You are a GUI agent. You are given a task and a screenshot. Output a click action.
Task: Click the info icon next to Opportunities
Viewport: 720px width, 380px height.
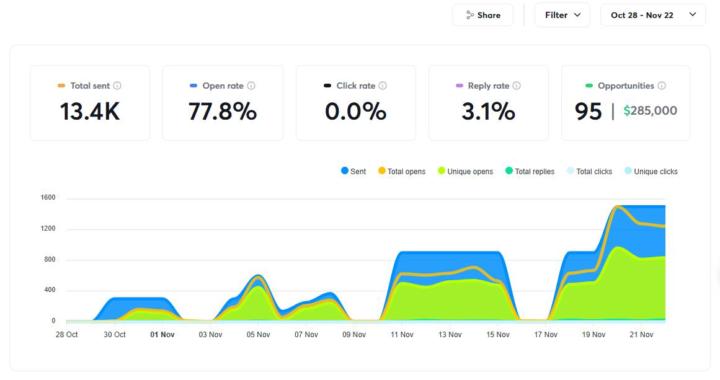[662, 85]
